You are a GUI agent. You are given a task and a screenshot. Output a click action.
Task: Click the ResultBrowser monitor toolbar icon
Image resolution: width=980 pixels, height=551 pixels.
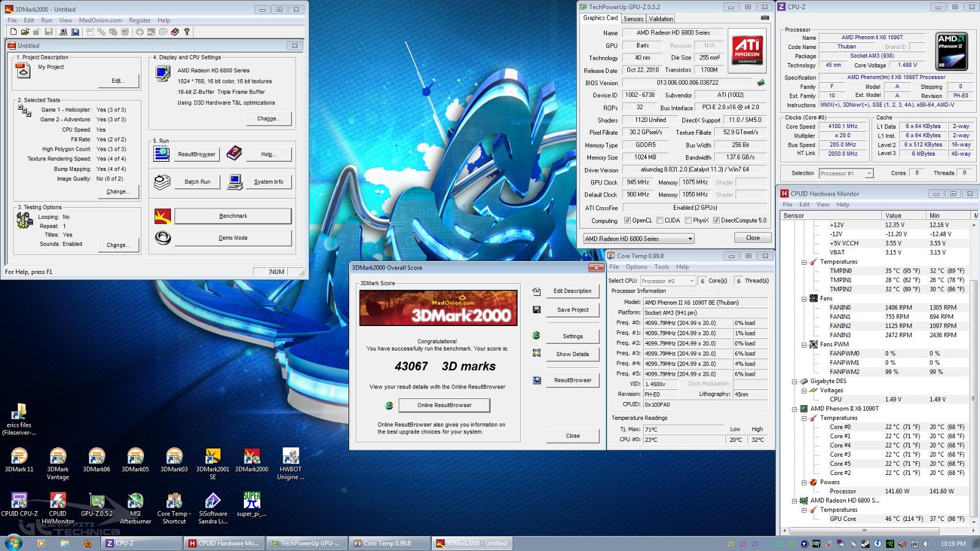(x=75, y=32)
